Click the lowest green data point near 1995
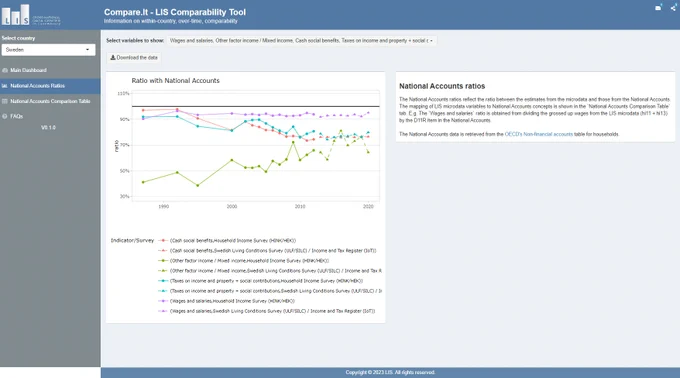This screenshot has width=680, height=378. (x=198, y=186)
